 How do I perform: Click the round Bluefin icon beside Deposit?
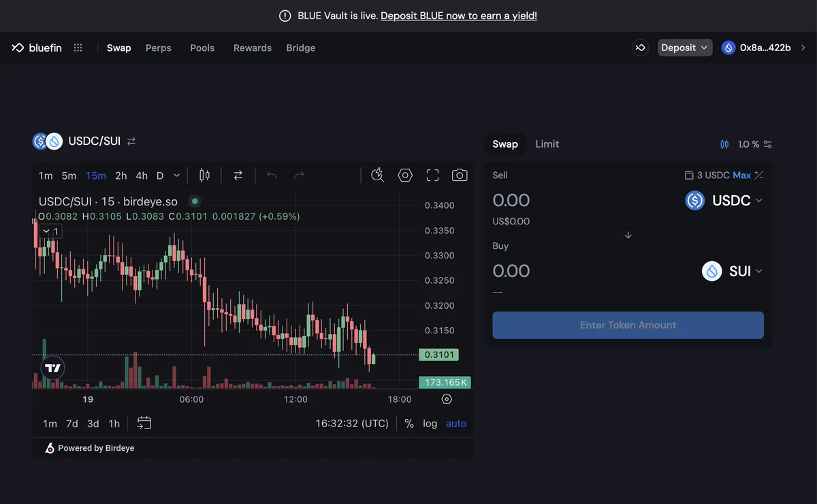[x=640, y=48]
